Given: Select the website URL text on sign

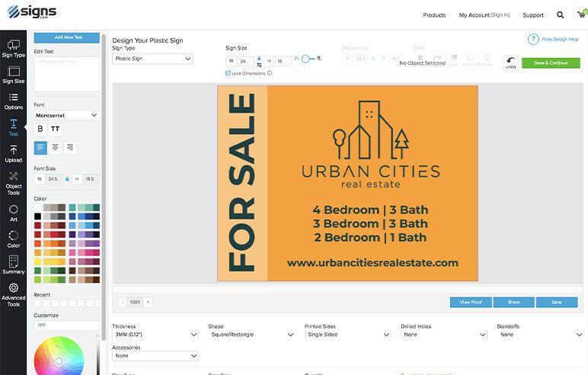Looking at the screenshot, I should (372, 263).
